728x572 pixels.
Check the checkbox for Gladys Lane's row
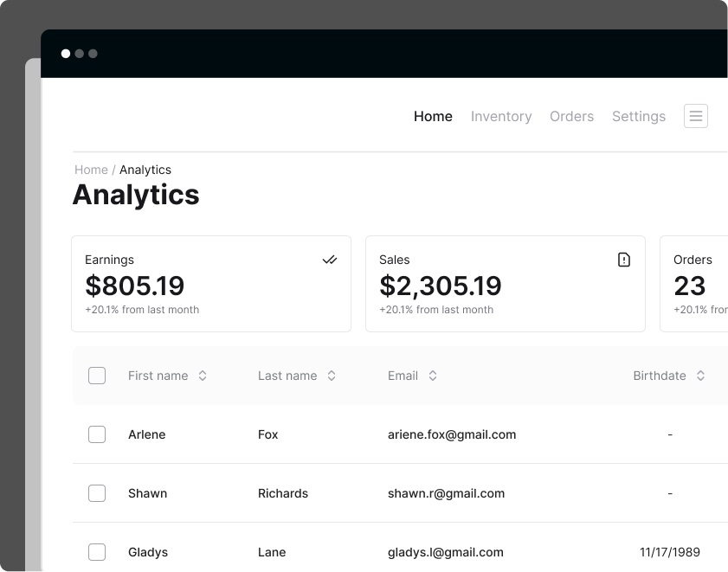pos(97,552)
